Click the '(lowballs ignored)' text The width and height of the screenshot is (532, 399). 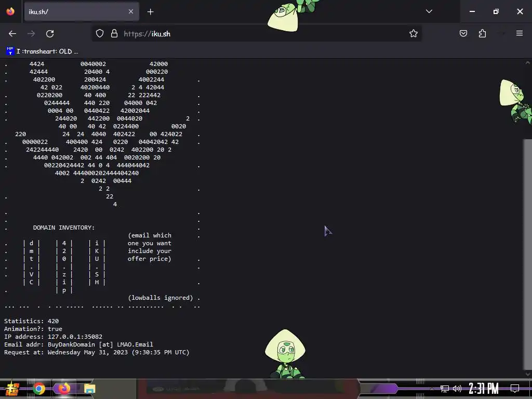161,298
